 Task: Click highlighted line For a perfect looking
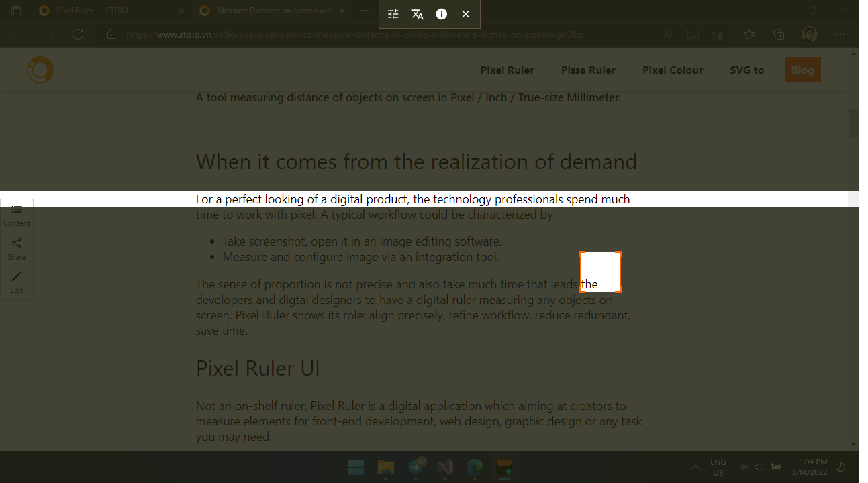pos(413,199)
